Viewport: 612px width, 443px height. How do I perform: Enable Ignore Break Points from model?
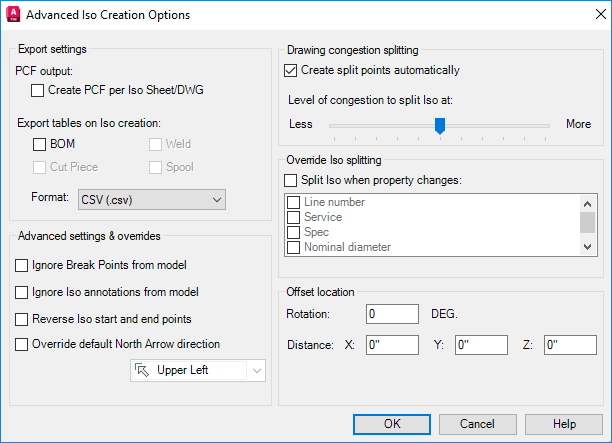tap(23, 265)
